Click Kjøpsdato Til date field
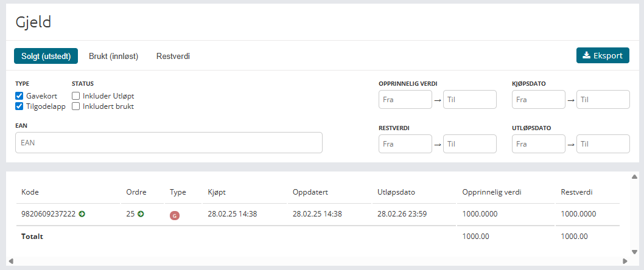 (x=603, y=100)
